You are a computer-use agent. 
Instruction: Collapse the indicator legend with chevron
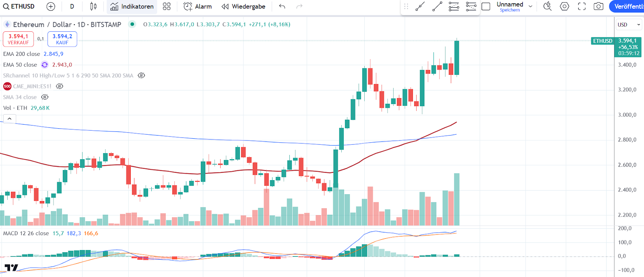[x=9, y=119]
